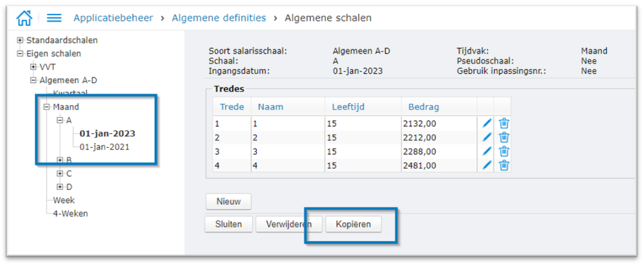The width and height of the screenshot is (644, 267).
Task: Expand the VVT tree node
Action: (x=33, y=67)
